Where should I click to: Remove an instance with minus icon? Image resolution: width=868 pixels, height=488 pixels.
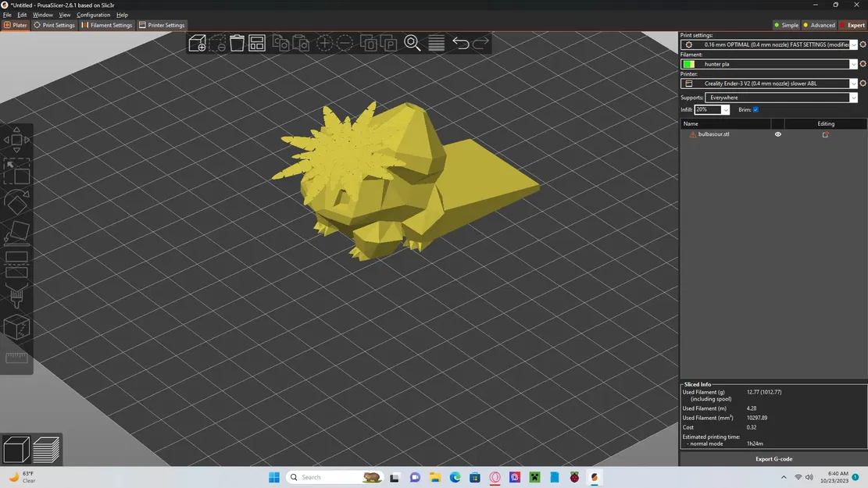(345, 43)
